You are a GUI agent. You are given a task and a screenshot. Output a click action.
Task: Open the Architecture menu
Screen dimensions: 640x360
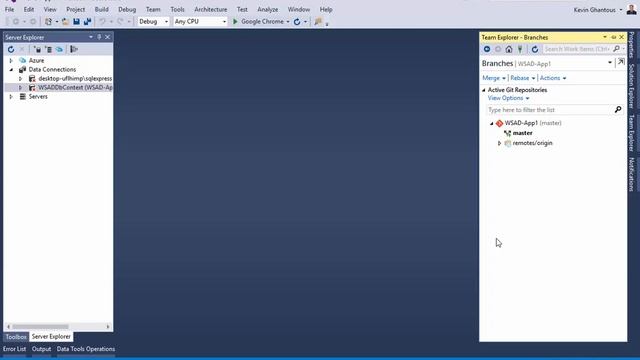click(x=211, y=9)
